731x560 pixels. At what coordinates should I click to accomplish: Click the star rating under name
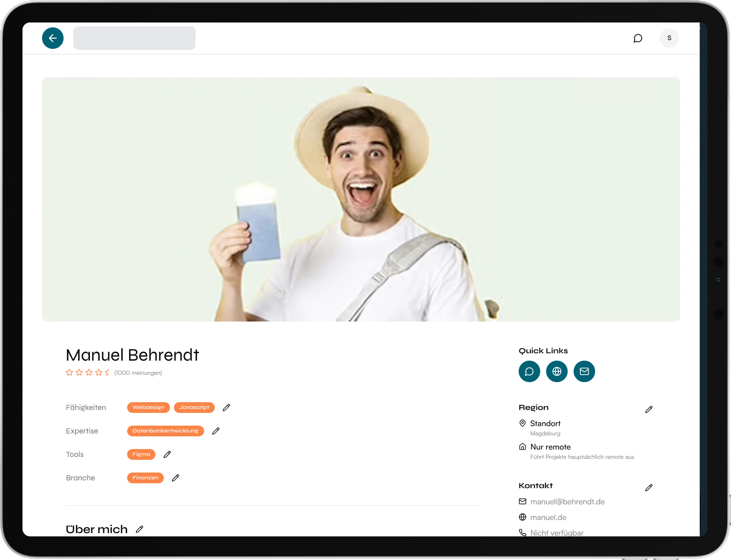point(88,373)
